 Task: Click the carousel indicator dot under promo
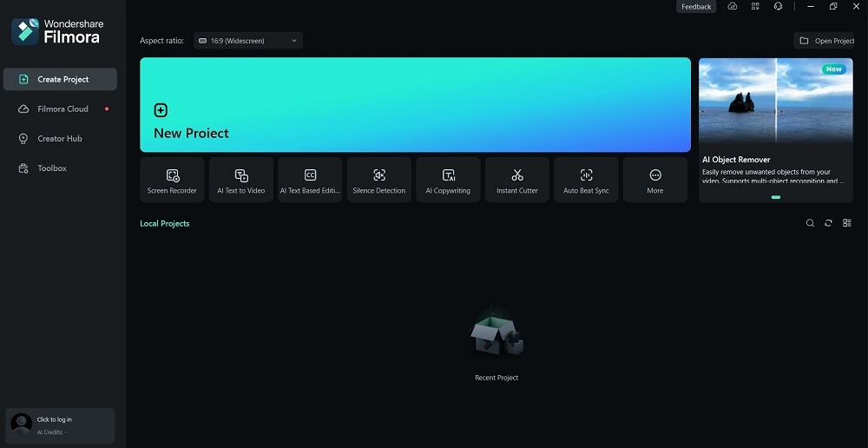click(x=775, y=197)
